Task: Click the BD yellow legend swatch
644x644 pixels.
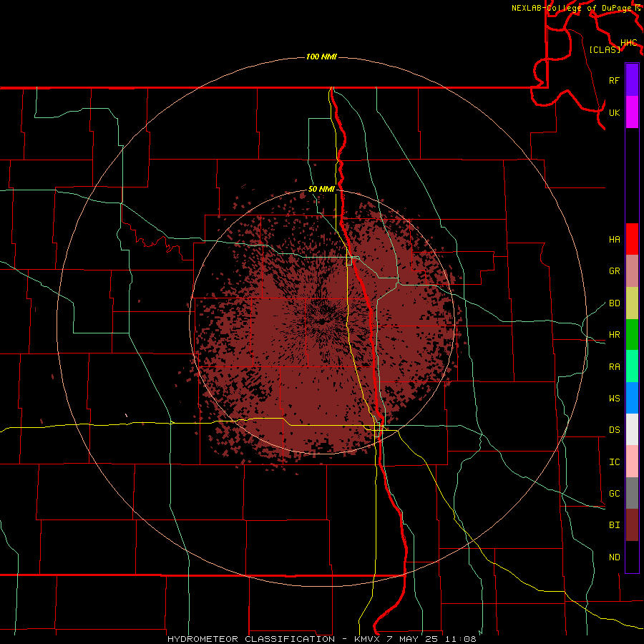Action: pyautogui.click(x=632, y=303)
